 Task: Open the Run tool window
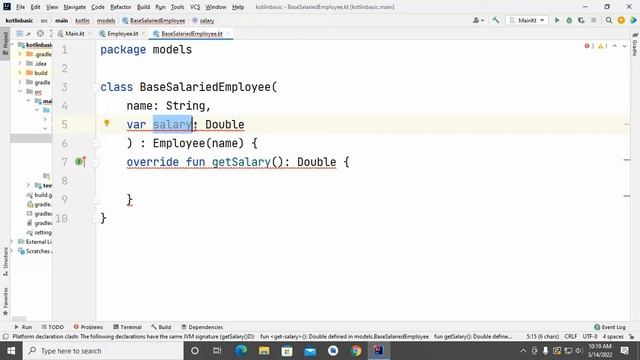point(23,327)
